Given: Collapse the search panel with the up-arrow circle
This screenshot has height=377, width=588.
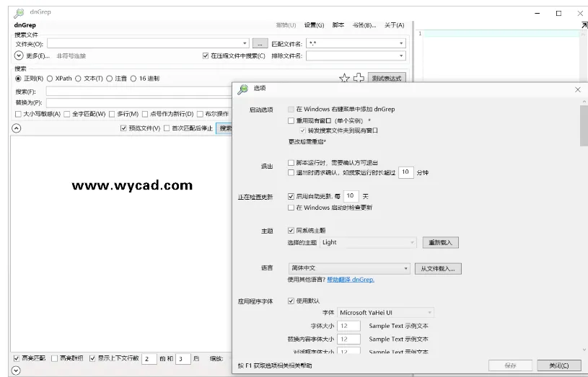Looking at the screenshot, I should point(16,128).
